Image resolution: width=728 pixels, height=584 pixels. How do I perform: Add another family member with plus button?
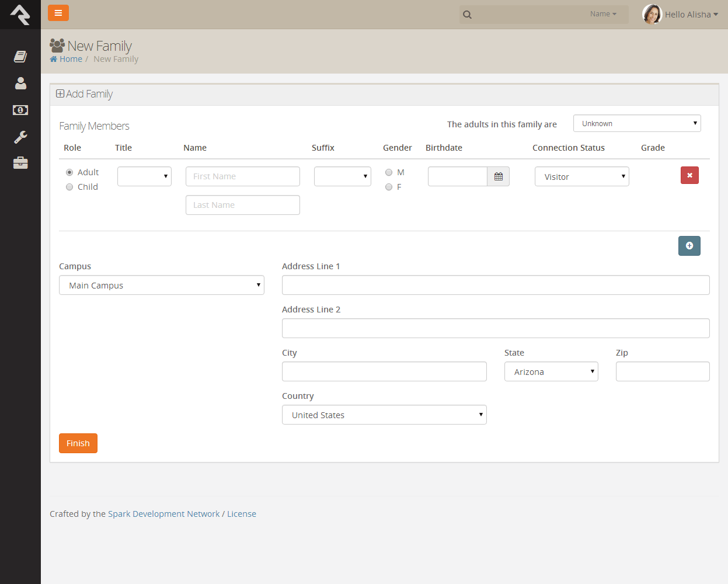[x=689, y=246]
